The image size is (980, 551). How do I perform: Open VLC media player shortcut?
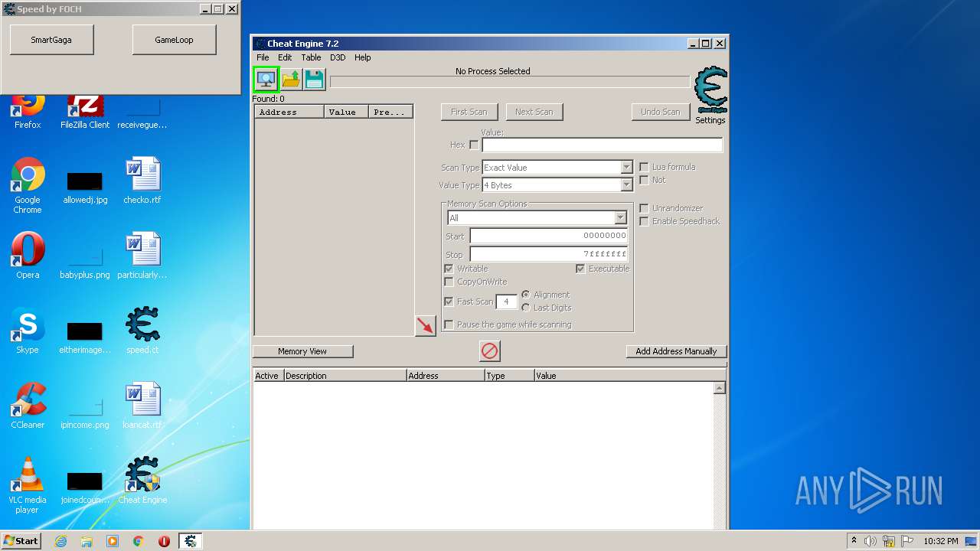point(28,485)
